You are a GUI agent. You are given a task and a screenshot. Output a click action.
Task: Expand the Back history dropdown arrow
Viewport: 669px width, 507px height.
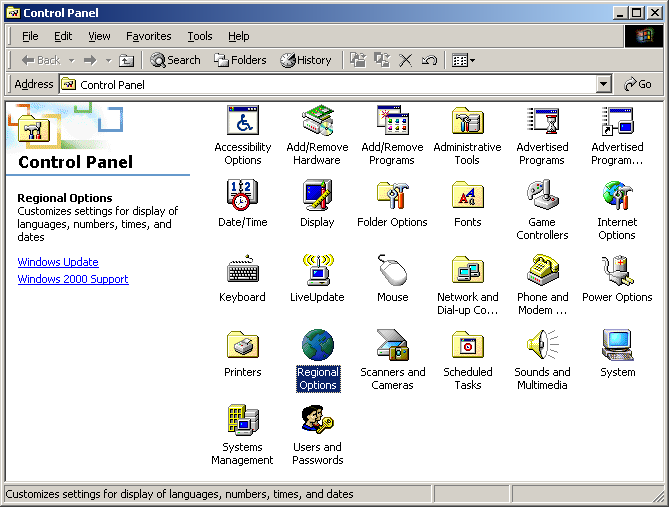point(72,61)
